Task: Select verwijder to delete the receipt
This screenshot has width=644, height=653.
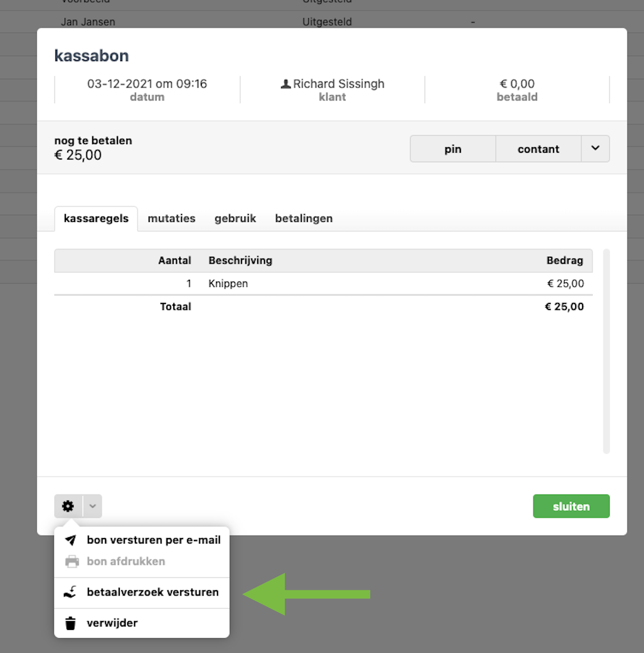Action: [x=112, y=623]
